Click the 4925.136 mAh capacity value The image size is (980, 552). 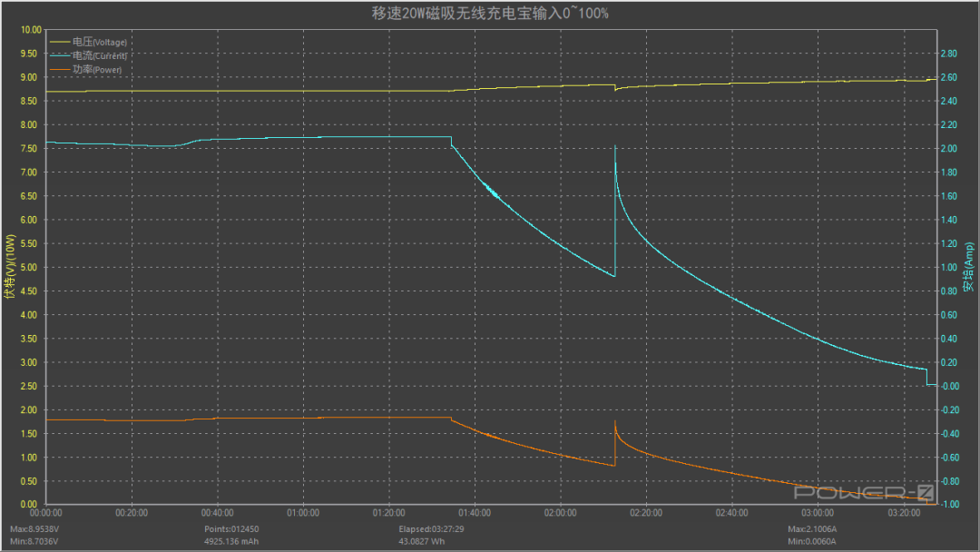pyautogui.click(x=231, y=541)
